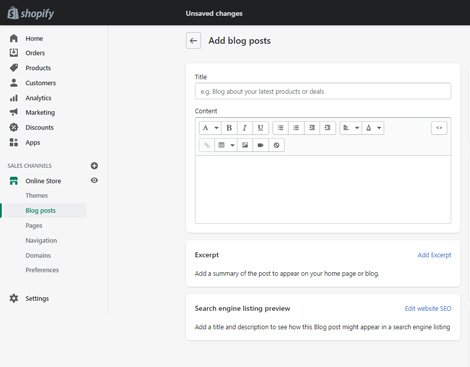Screen dimensions: 470x367
Task: Click the Unsaved changes text
Action: click(x=214, y=13)
